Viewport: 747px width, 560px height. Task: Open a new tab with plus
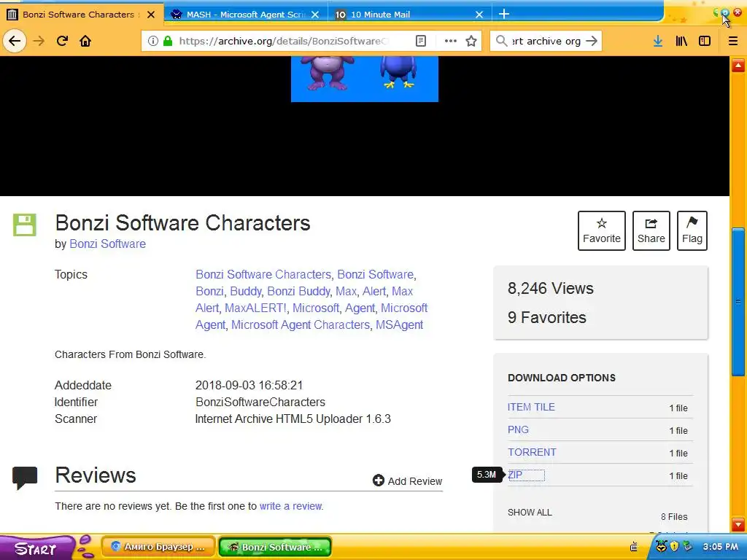coord(503,15)
